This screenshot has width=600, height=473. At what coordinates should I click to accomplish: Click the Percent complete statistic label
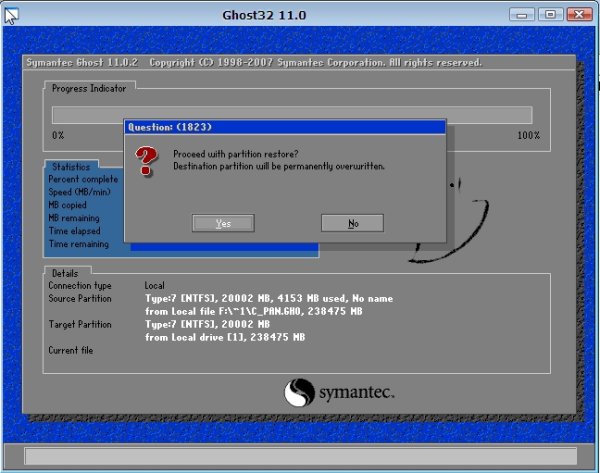[84, 179]
